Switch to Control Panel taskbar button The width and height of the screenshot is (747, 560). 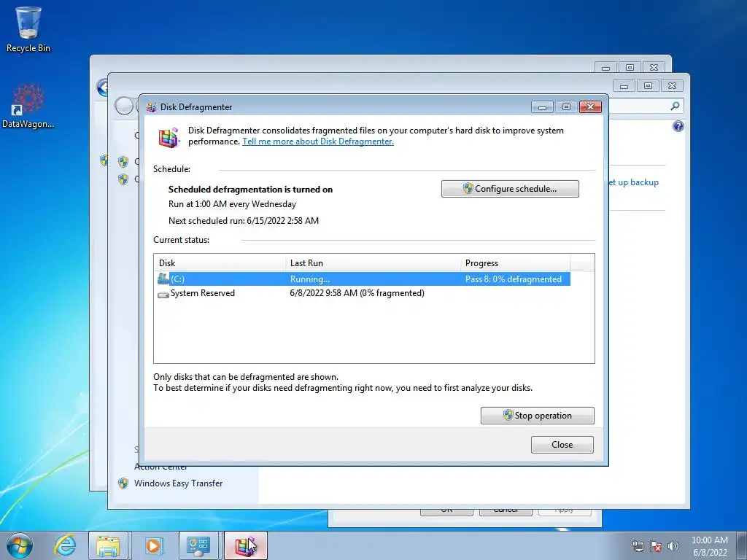[x=198, y=545]
